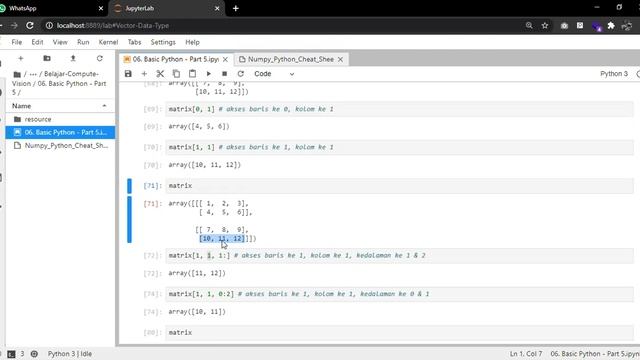Viewport: 640px width, 360px height.
Task: Restart the kernel with the circular arrow icon
Action: pyautogui.click(x=240, y=74)
